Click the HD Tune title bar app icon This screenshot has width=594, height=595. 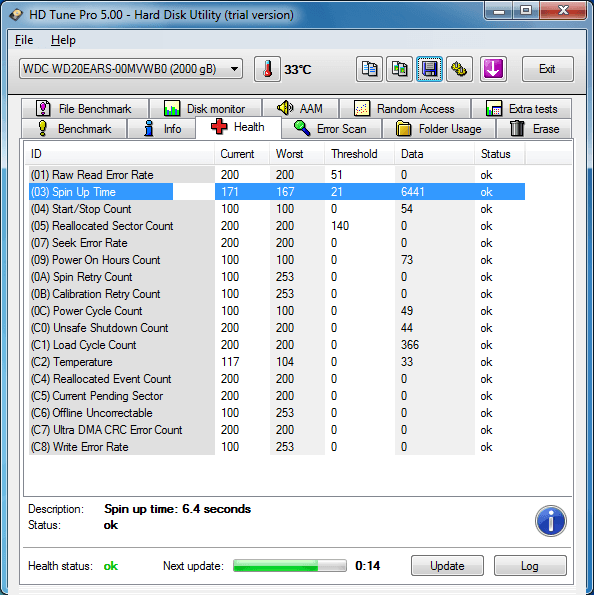16,15
